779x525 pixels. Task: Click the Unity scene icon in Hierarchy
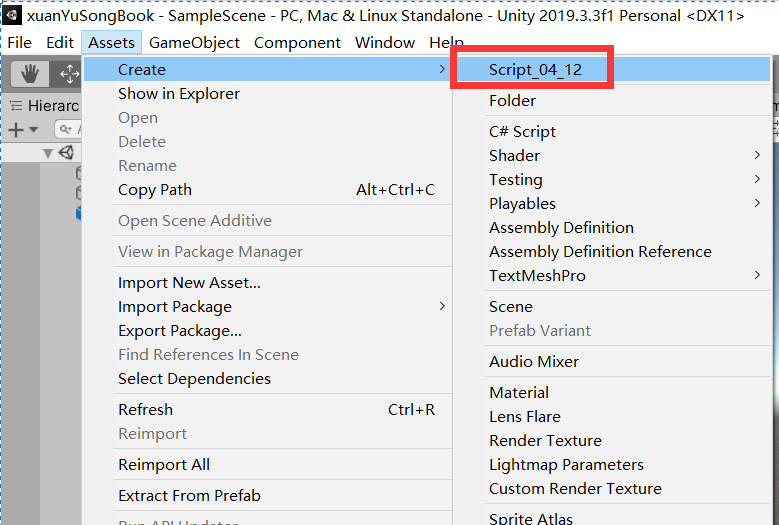pos(66,152)
